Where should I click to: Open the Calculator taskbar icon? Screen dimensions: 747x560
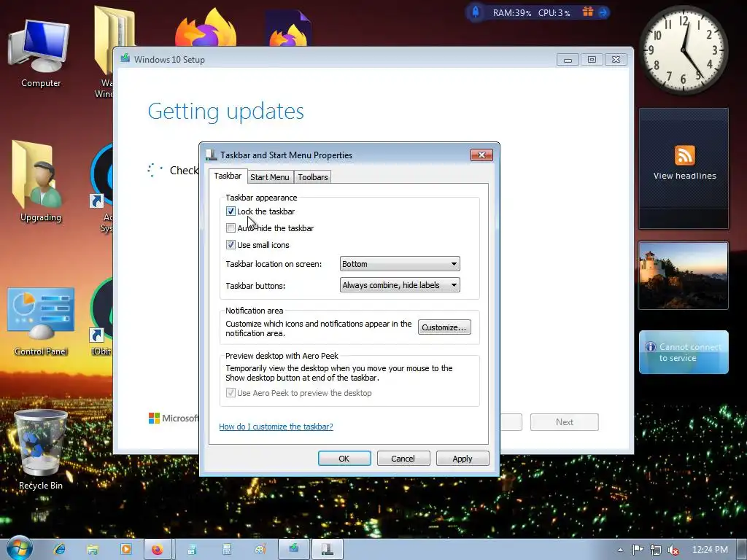[x=226, y=550]
